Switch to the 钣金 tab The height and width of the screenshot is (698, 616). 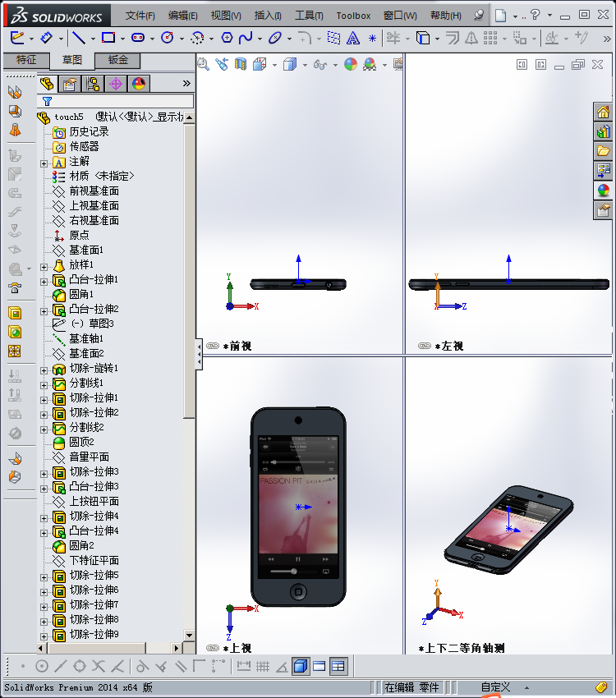(x=118, y=60)
